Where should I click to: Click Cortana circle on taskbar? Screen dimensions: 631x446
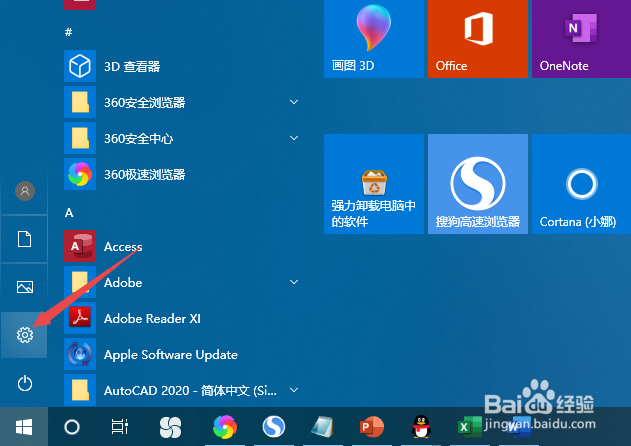(x=72, y=427)
